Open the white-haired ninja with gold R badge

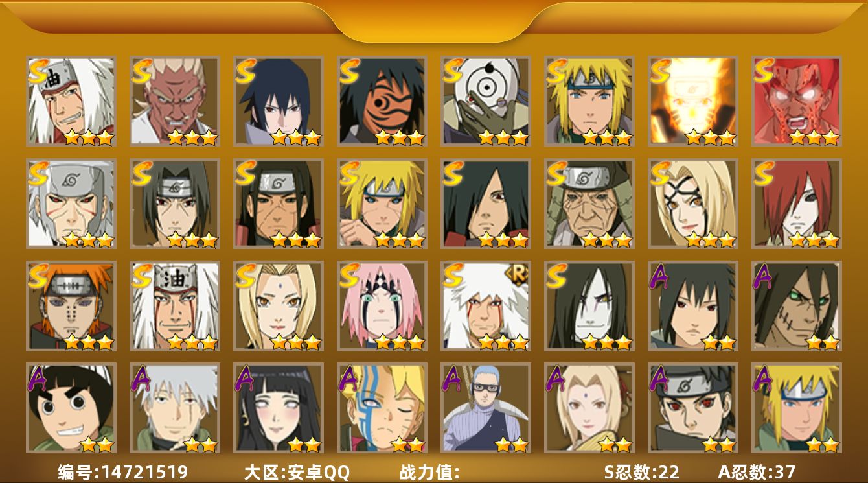486,306
